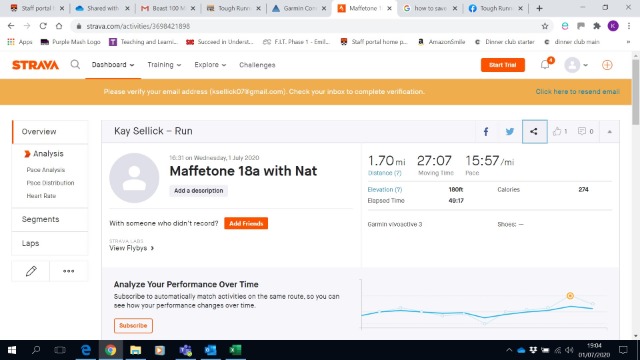
Task: Collapse the activity header arrow
Action: pos(609,132)
